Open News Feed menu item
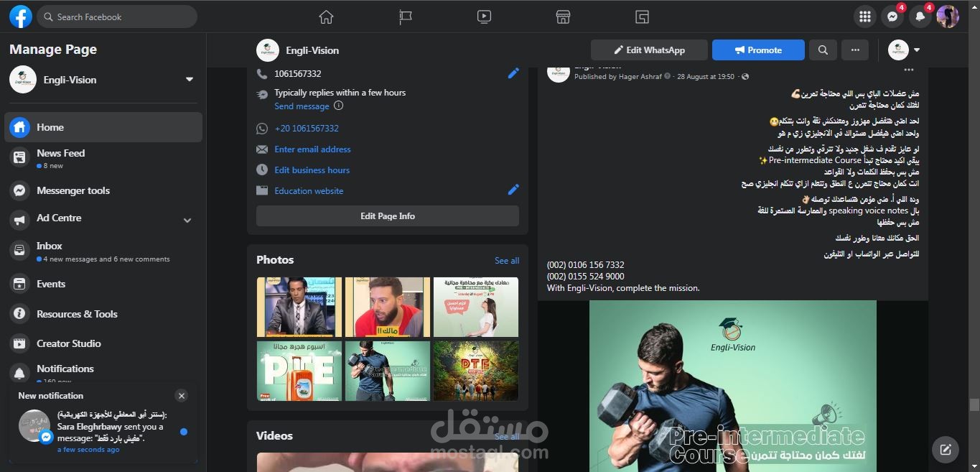The image size is (980, 472). pos(103,158)
